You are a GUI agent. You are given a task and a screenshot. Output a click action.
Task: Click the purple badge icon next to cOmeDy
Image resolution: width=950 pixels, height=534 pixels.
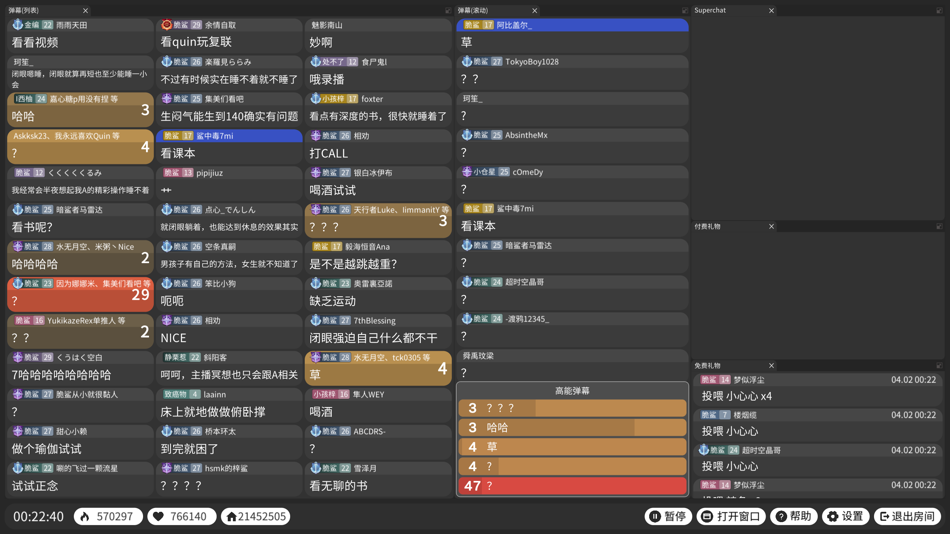pos(467,172)
